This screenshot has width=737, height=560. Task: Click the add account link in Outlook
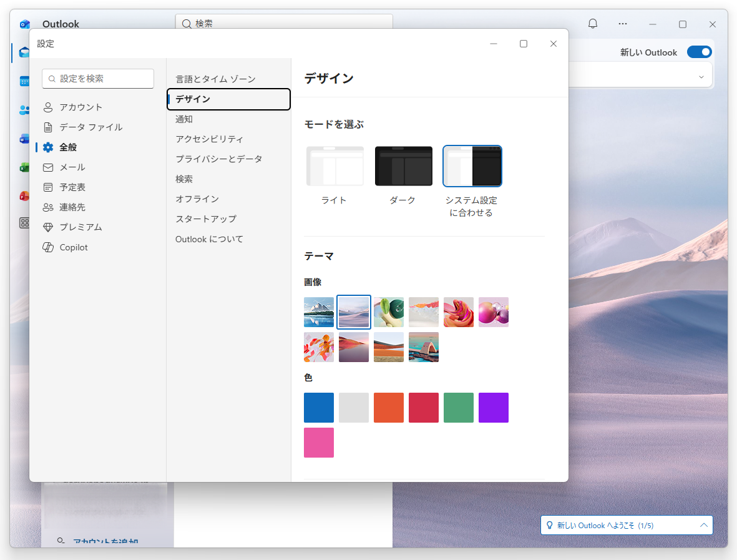coord(105,542)
